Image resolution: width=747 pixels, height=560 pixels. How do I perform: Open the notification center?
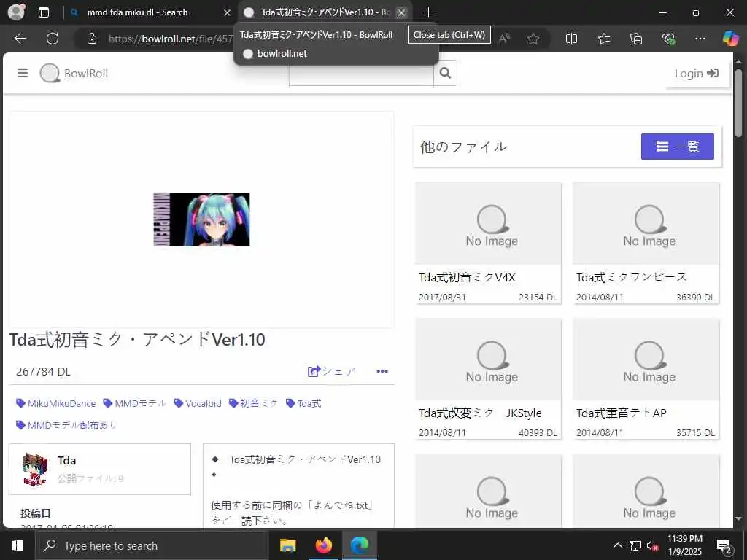pos(724,546)
